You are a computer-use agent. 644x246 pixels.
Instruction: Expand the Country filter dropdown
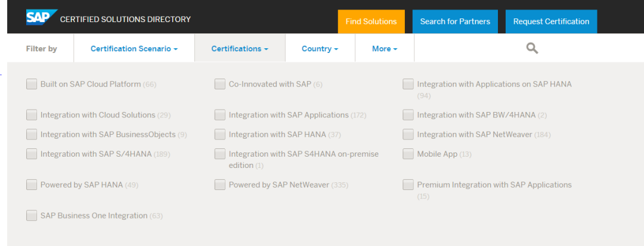click(x=320, y=48)
